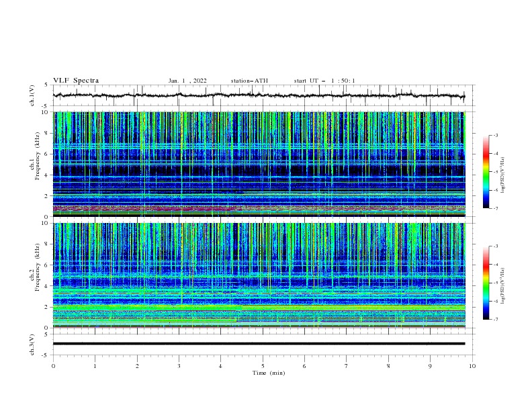Image resolution: width=532 pixels, height=411 pixels.
Task: Click the "6" tick on the time axis
Action: pyautogui.click(x=304, y=366)
